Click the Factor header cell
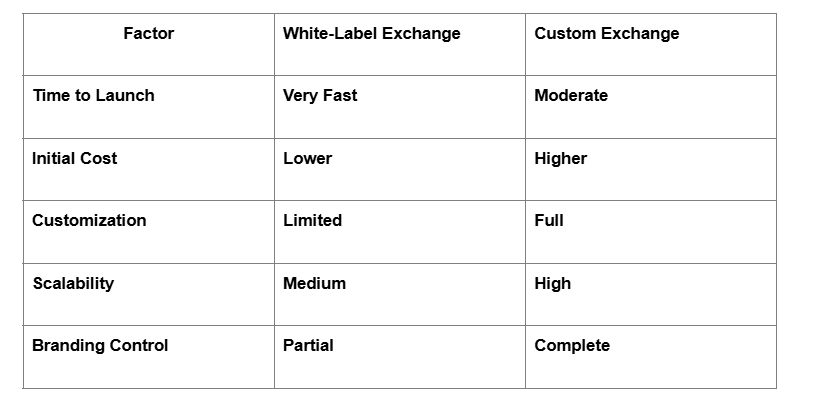The width and height of the screenshot is (813, 407). [x=149, y=34]
